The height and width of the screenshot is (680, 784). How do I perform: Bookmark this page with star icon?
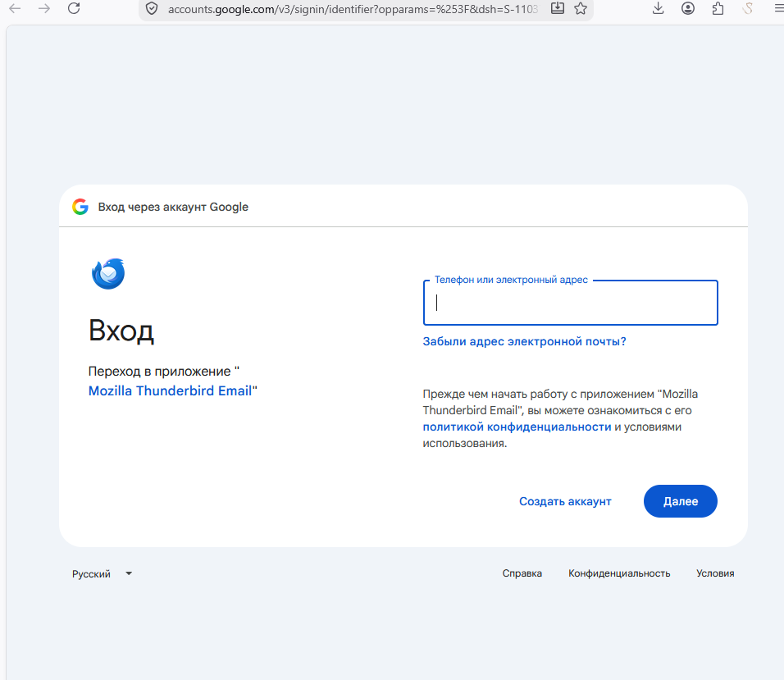(x=581, y=8)
